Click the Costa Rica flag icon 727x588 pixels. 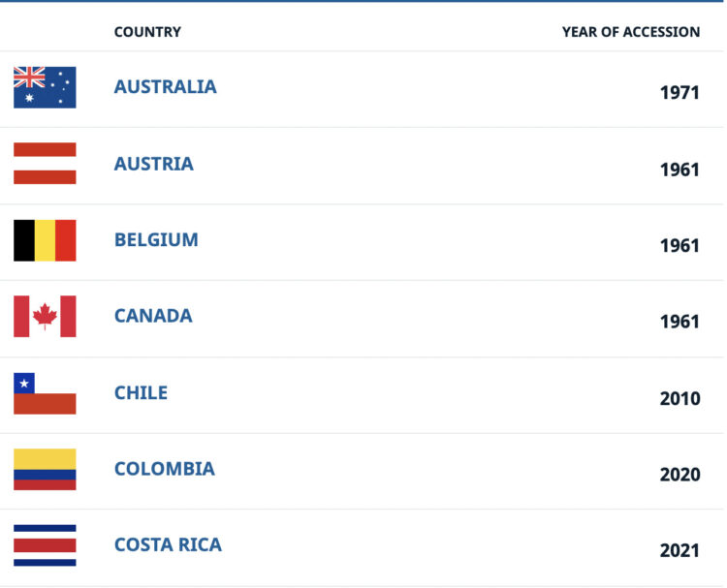[x=45, y=545]
